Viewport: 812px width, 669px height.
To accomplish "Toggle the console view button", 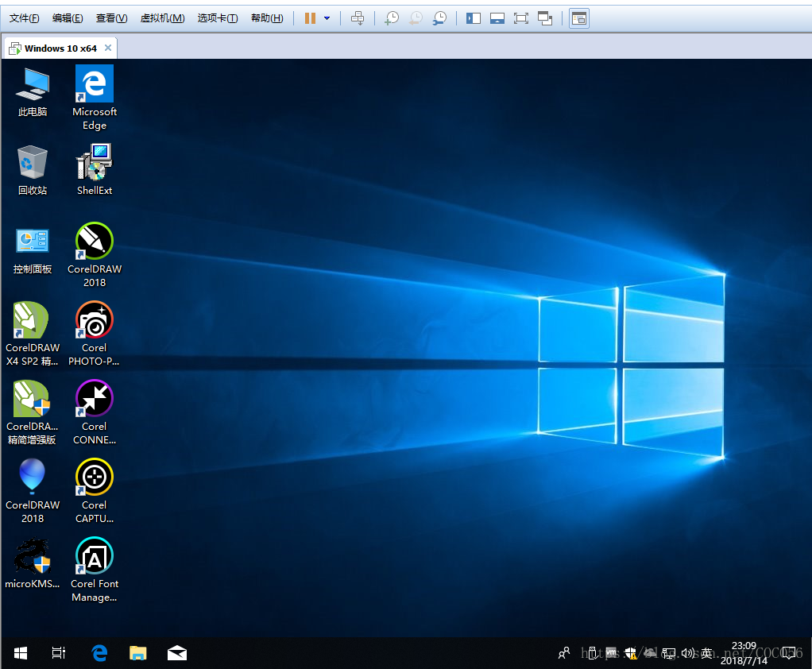I will coord(579,18).
